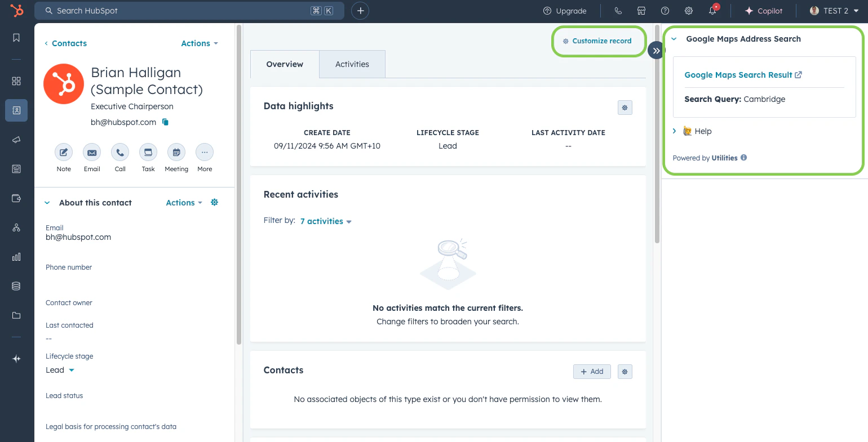Open the Google Maps Search Result link
The image size is (868, 442).
[x=743, y=75]
